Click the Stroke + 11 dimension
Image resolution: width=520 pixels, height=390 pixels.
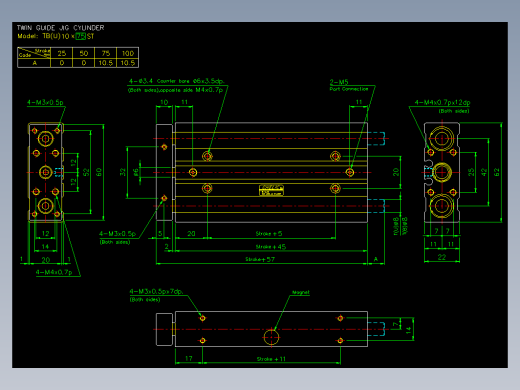pyautogui.click(x=271, y=359)
